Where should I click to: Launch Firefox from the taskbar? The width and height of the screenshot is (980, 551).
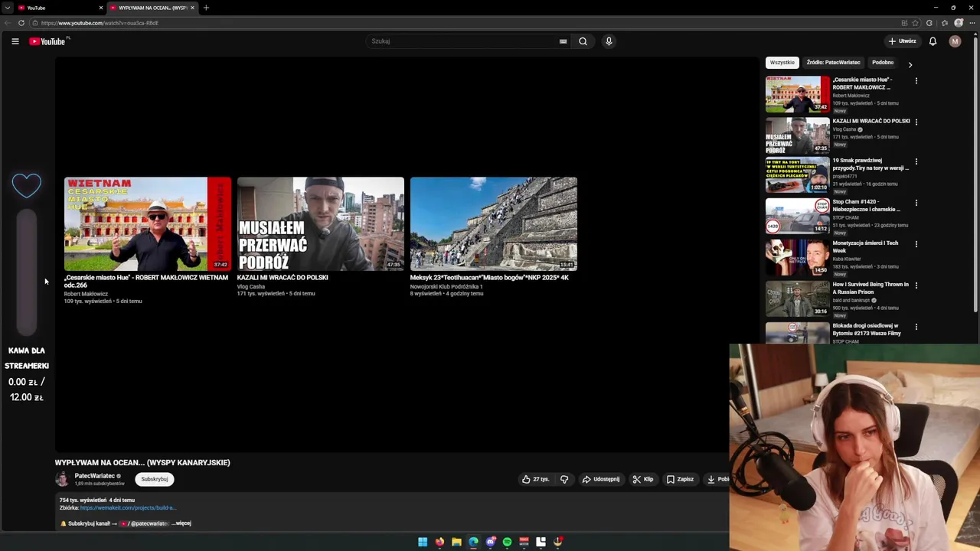pos(439,542)
